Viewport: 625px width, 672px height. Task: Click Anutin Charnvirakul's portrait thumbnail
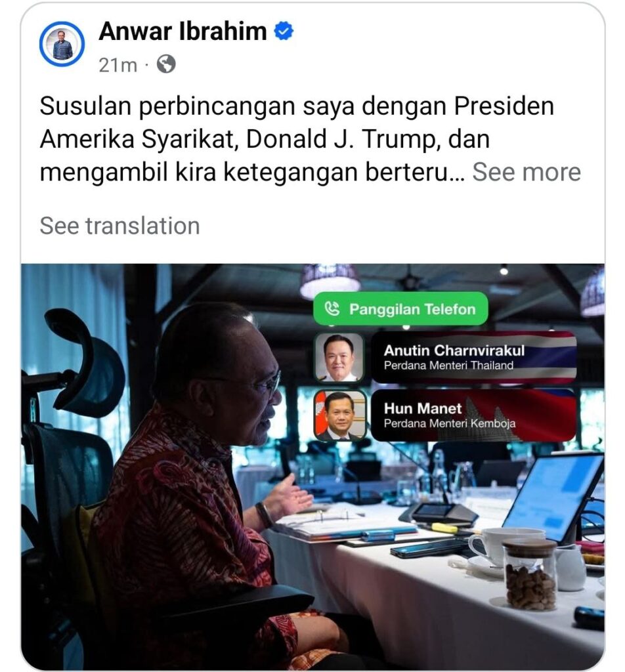click(x=339, y=358)
